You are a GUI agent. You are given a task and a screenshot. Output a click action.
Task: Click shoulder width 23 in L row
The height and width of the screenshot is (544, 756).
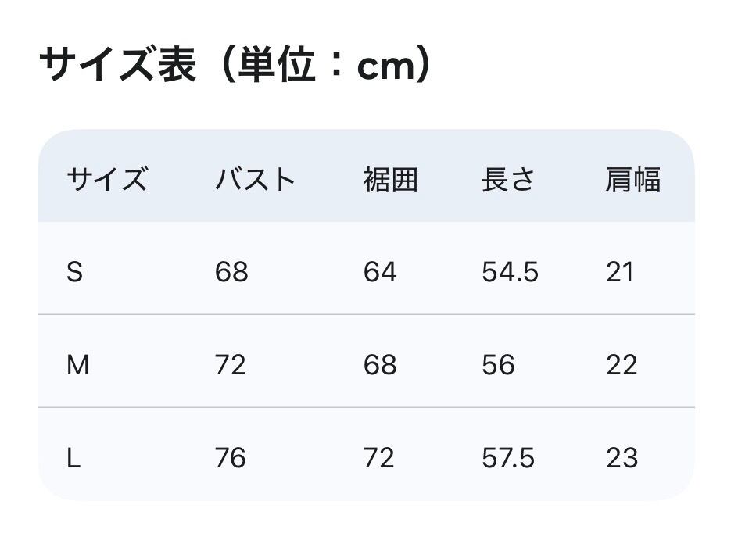pyautogui.click(x=622, y=458)
